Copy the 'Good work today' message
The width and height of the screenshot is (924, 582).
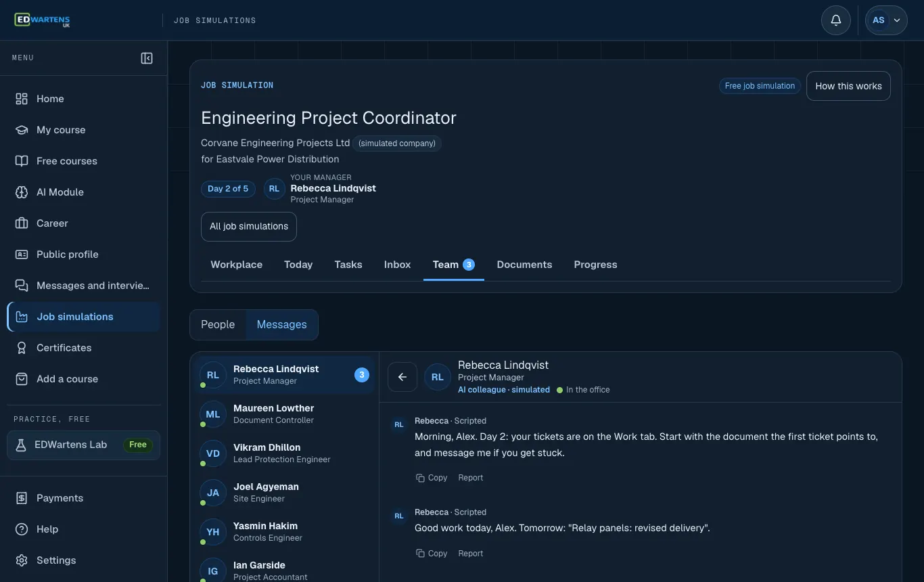point(432,554)
